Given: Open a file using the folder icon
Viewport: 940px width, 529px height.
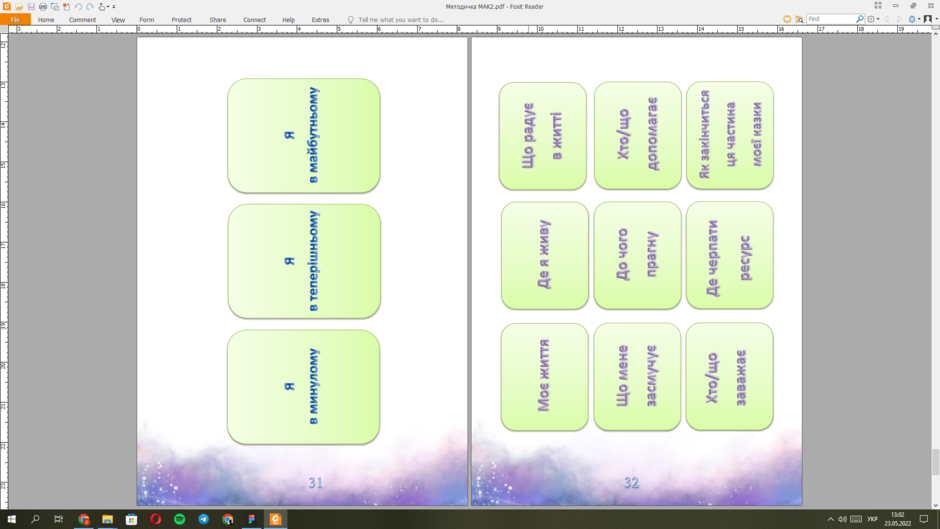Looking at the screenshot, I should pyautogui.click(x=19, y=7).
